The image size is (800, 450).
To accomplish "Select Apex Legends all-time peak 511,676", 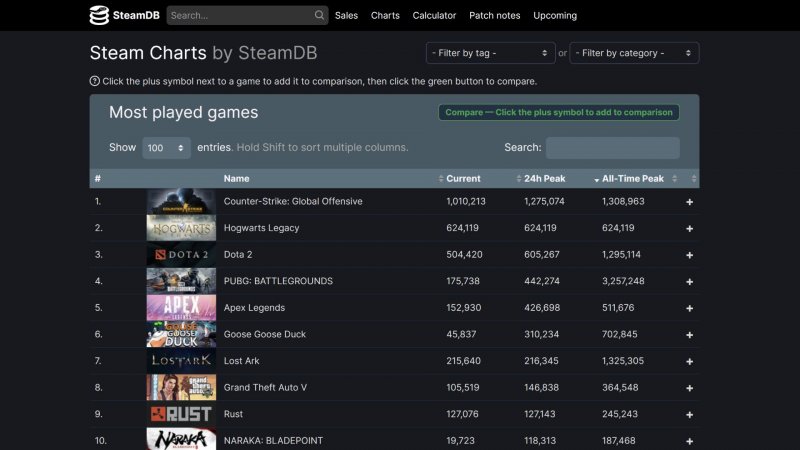I will (x=618, y=308).
